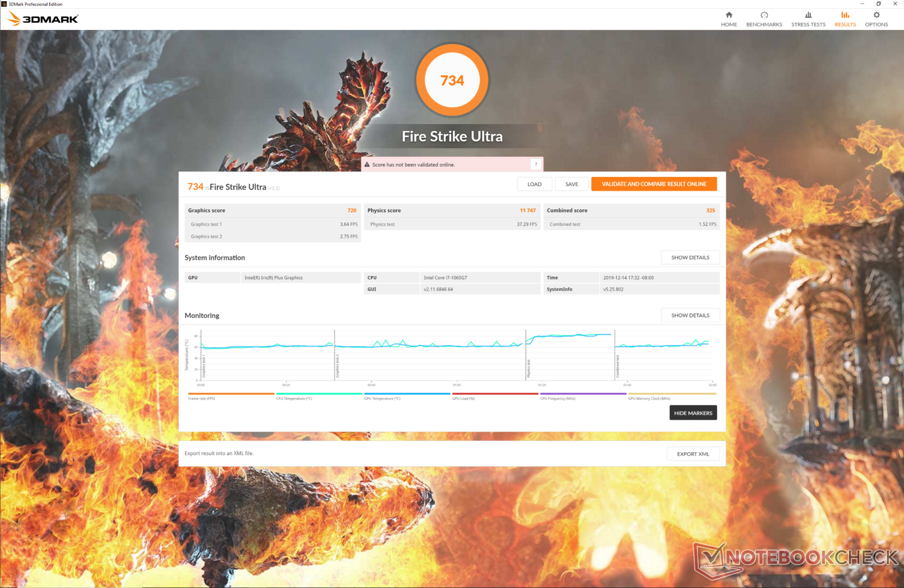Image resolution: width=904 pixels, height=588 pixels.
Task: Click the Combined test result 1.52 FPS
Action: pyautogui.click(x=708, y=224)
